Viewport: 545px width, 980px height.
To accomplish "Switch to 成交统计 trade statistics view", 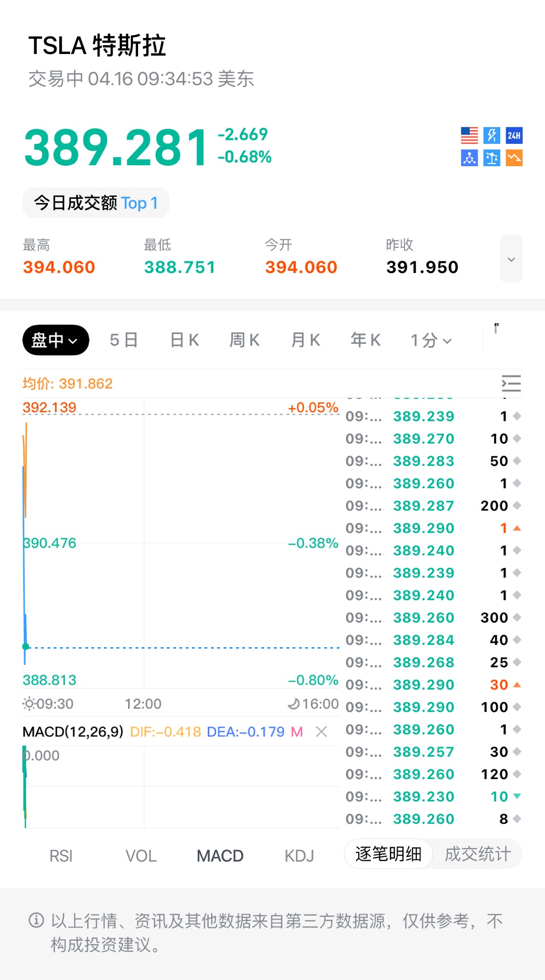I will coord(478,854).
